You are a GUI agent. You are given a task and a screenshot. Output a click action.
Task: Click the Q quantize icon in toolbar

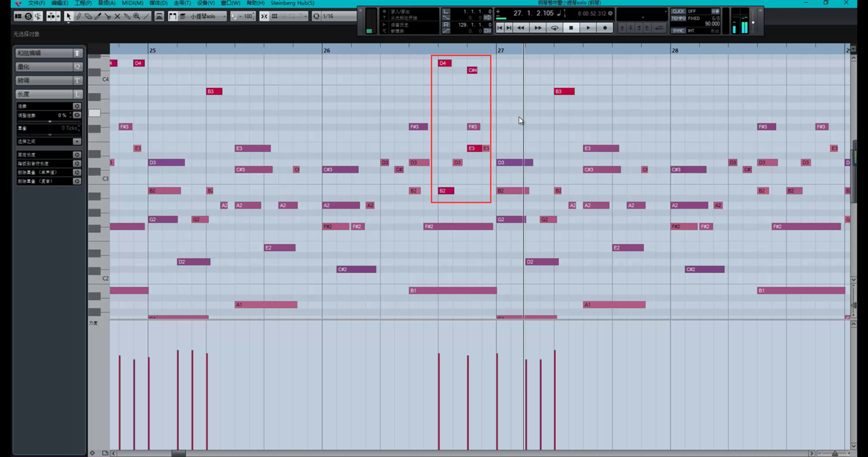pyautogui.click(x=316, y=16)
